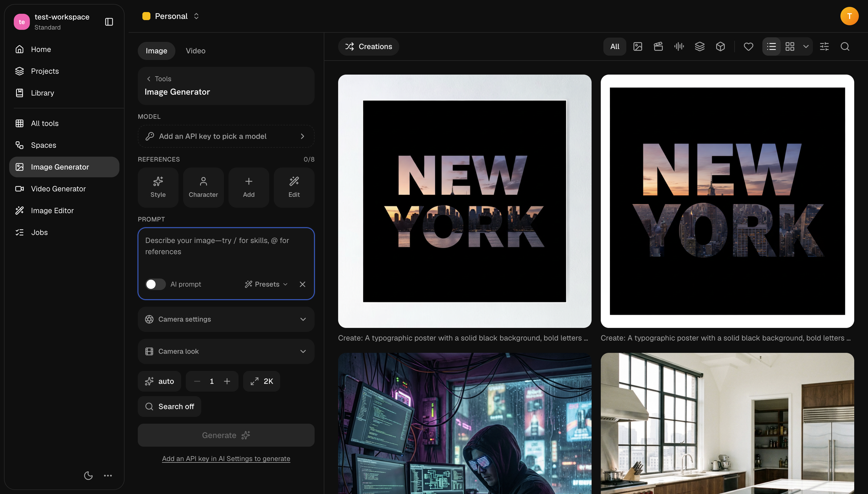The height and width of the screenshot is (494, 868).
Task: Open Library in the sidebar
Action: pos(64,93)
